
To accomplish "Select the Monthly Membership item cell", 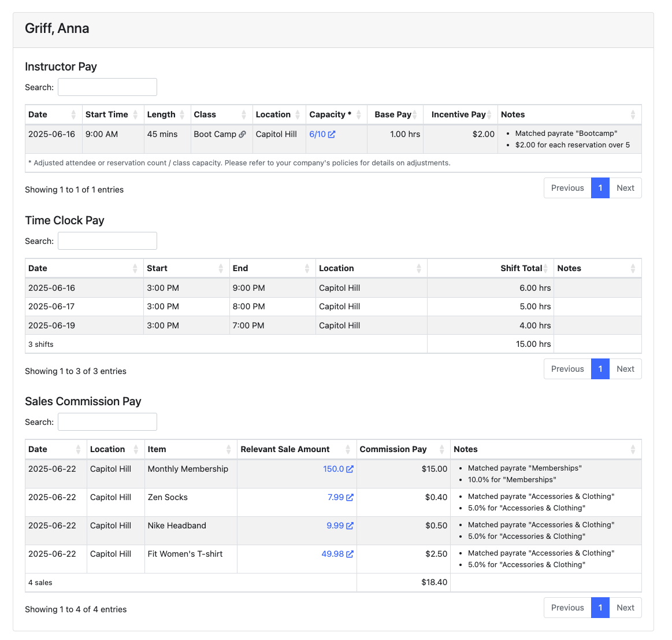I will tap(191, 474).
